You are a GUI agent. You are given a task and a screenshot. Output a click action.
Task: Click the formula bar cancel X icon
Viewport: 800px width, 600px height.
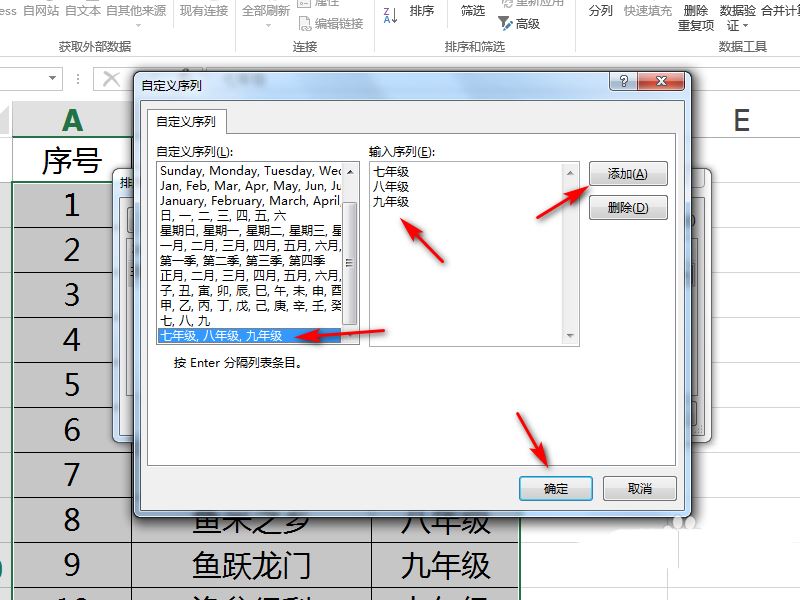[x=111, y=79]
